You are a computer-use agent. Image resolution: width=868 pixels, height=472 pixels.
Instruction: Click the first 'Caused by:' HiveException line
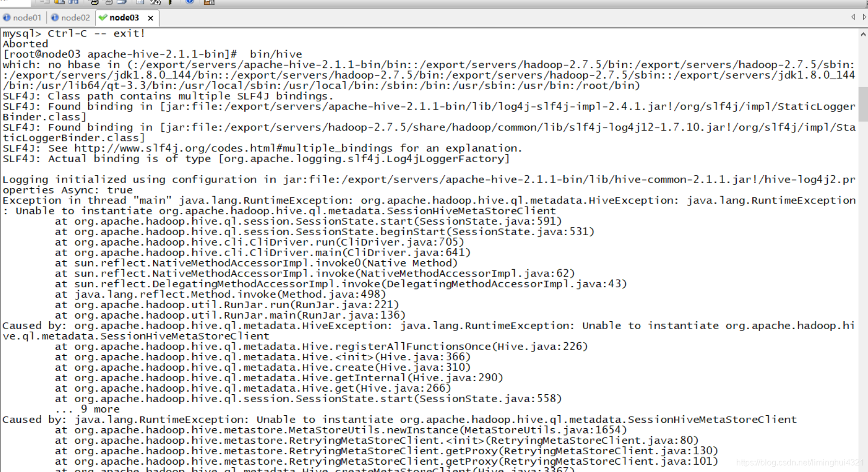[429, 325]
